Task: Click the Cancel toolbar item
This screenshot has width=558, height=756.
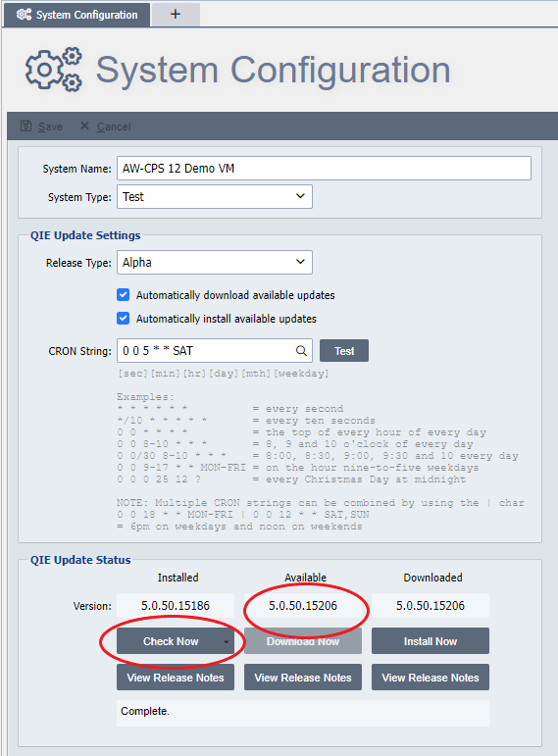Action: [106, 126]
